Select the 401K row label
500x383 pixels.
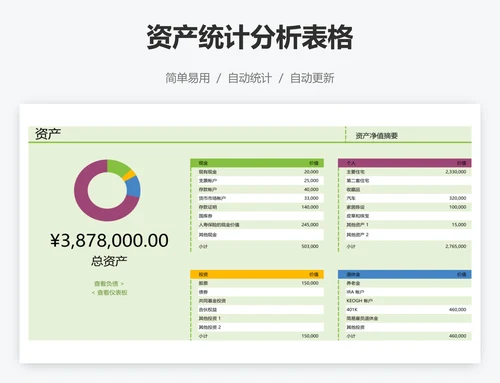coord(352,310)
